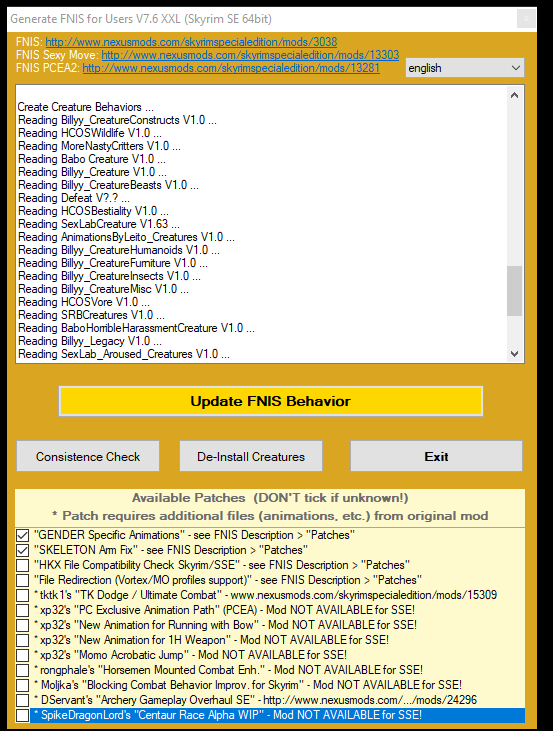The width and height of the screenshot is (553, 731).
Task: Click log line 'Reading Billyy_Legacy V1.0'
Action: click(90, 341)
